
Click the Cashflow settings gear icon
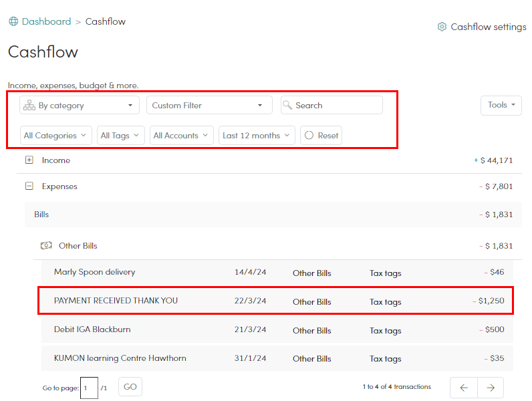click(x=442, y=27)
